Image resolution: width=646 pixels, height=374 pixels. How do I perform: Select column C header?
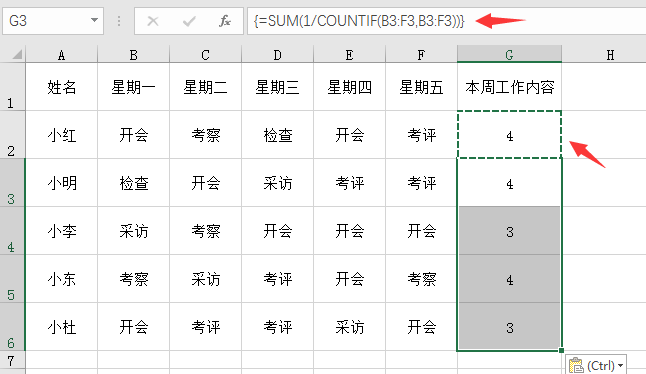pos(205,54)
